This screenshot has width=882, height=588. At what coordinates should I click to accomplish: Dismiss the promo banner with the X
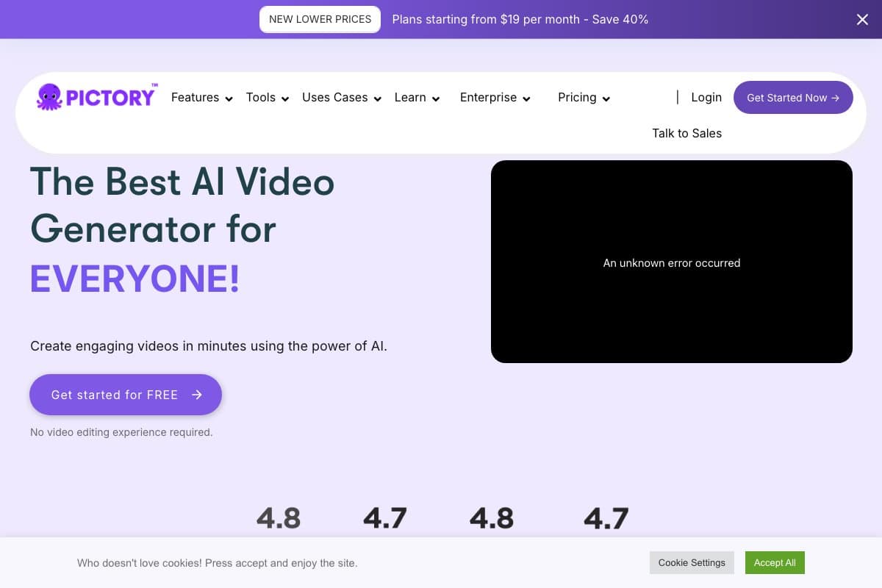point(861,19)
